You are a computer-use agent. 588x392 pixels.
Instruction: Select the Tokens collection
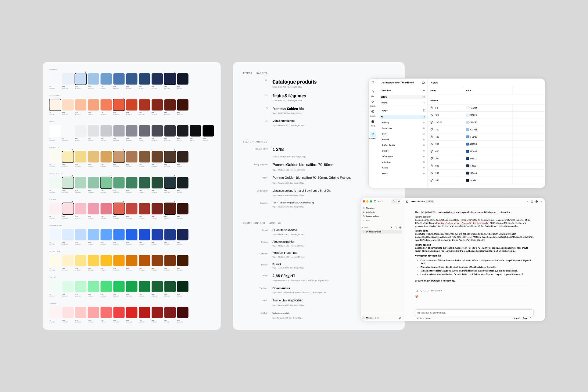coord(403,102)
